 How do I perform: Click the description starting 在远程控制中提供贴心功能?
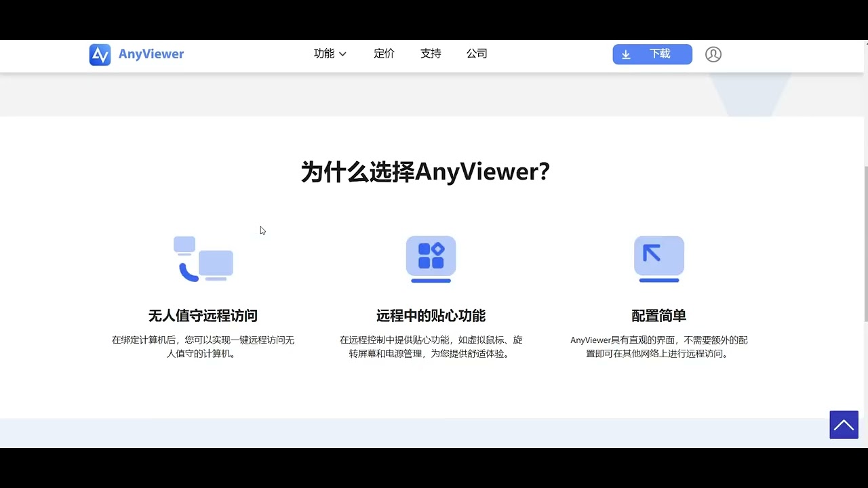click(x=431, y=346)
